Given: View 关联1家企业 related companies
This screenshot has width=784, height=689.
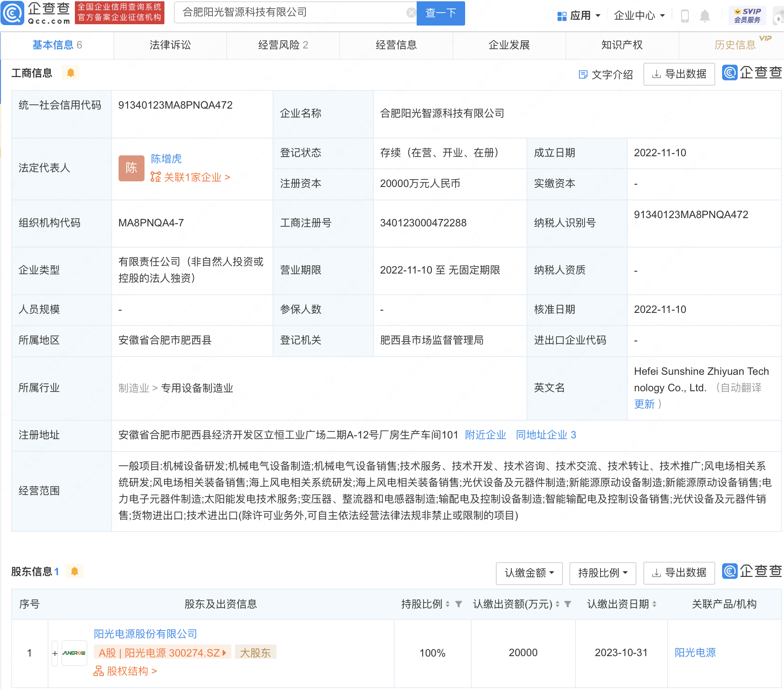Looking at the screenshot, I should [197, 177].
